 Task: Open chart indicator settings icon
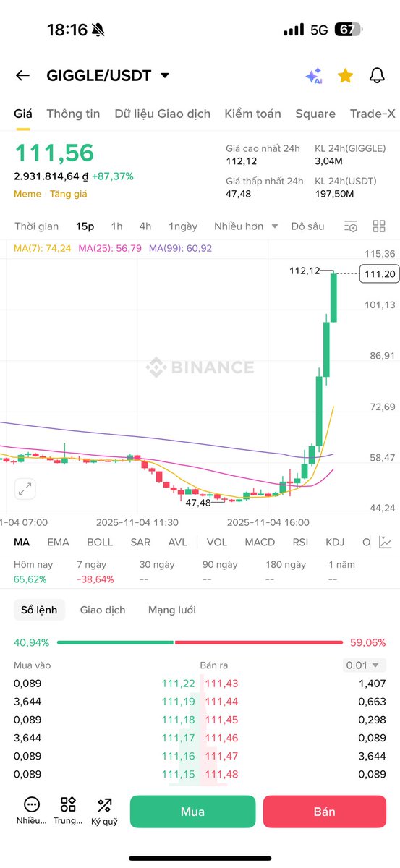point(351,226)
